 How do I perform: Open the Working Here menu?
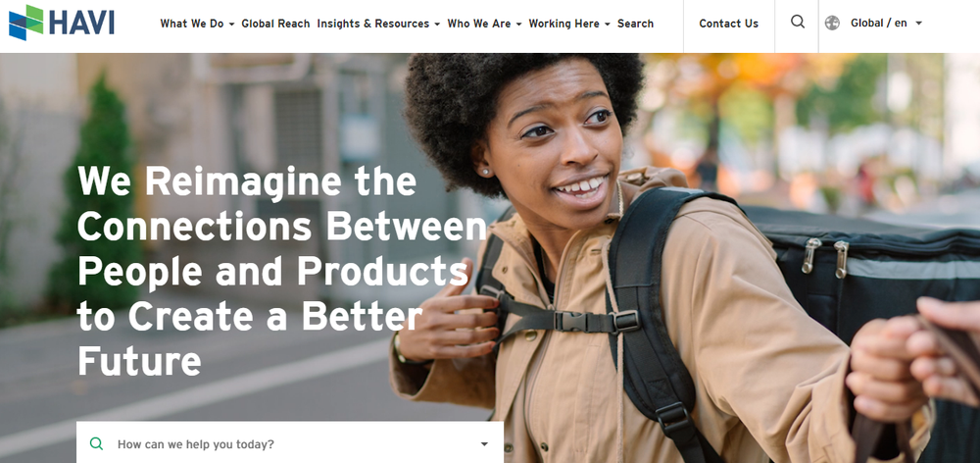click(x=564, y=24)
